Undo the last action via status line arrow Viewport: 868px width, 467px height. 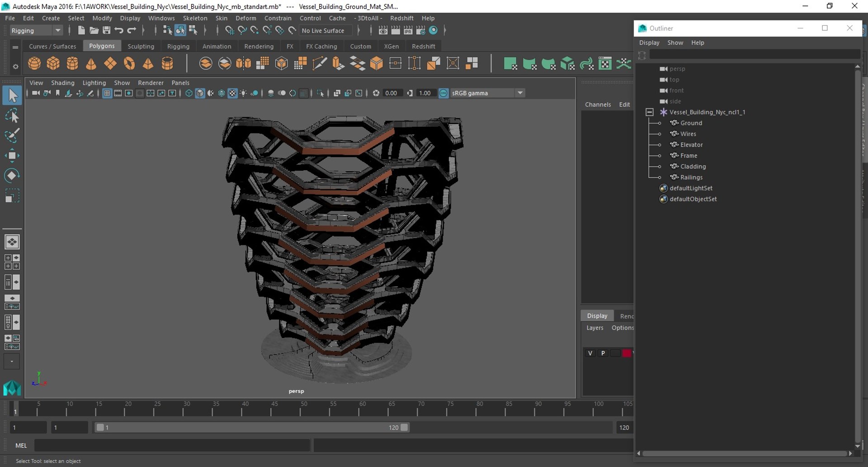click(119, 30)
